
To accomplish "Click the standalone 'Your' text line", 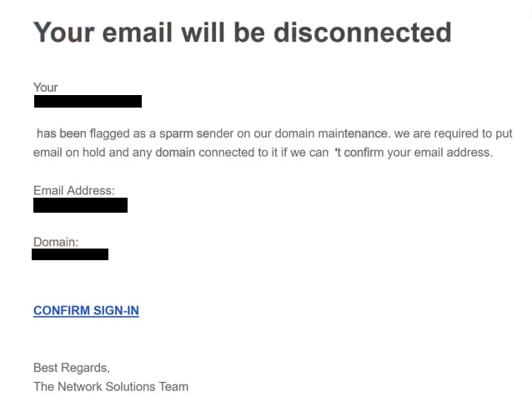I will coord(46,88).
